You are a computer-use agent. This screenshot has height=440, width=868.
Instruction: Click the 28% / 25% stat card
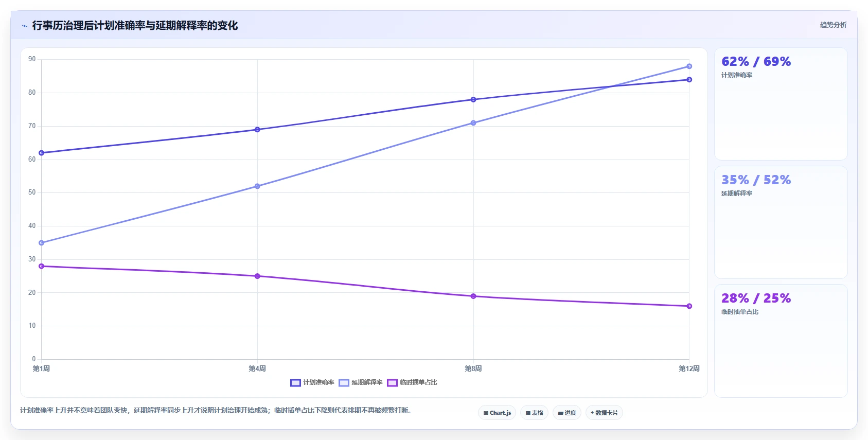click(781, 341)
